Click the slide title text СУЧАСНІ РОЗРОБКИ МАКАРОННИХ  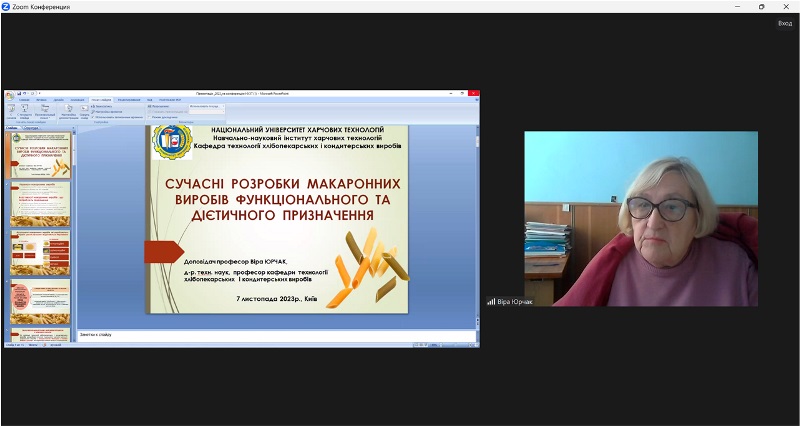click(283, 184)
